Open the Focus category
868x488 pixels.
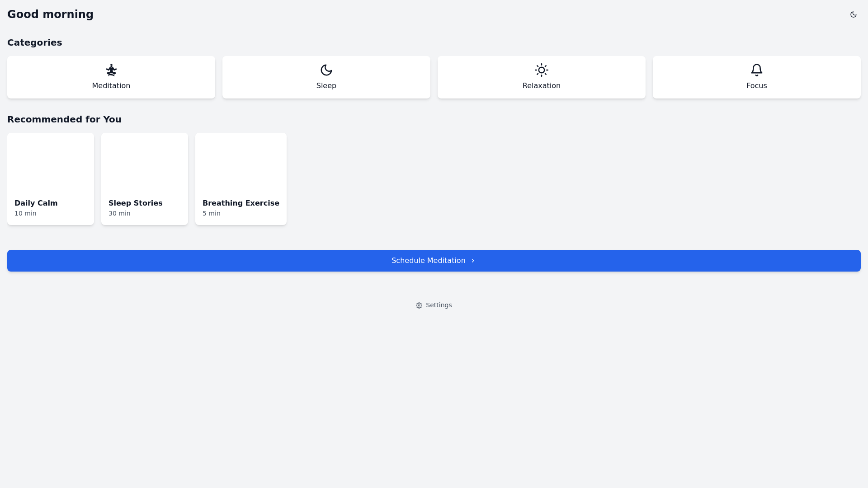(756, 77)
